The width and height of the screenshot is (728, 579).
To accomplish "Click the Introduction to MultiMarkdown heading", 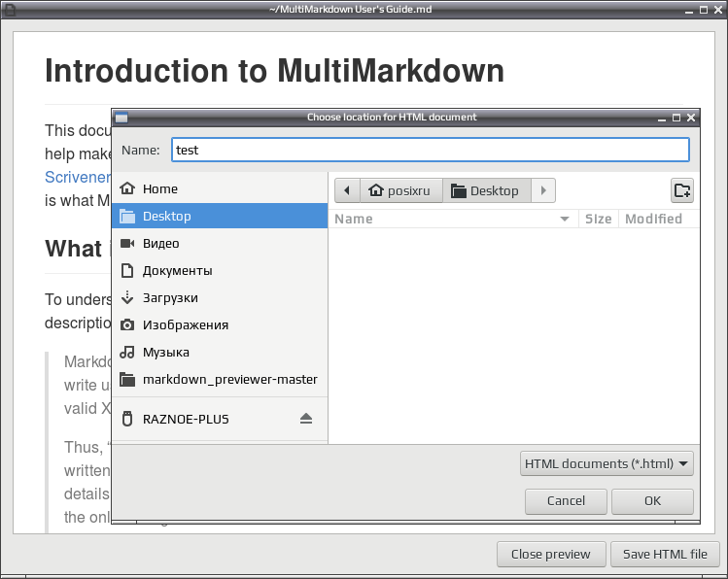I will pyautogui.click(x=274, y=71).
